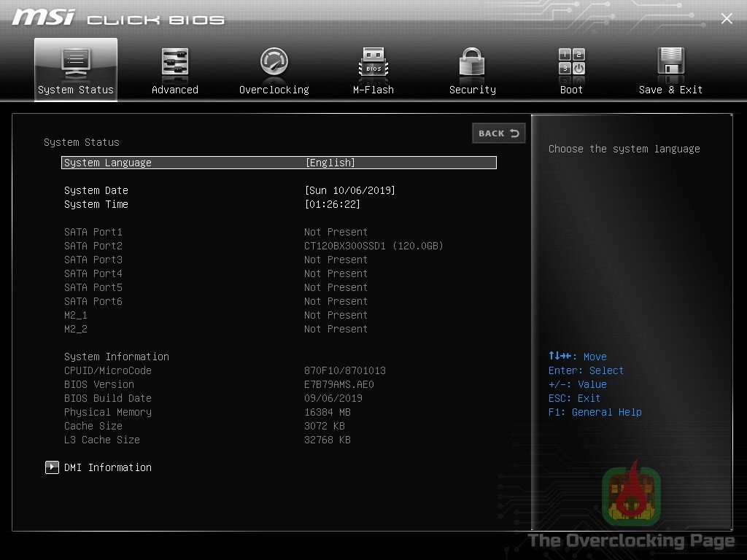Screen dimensions: 747x560
Task: Click the Save & Exit floppy icon
Action: click(670, 62)
